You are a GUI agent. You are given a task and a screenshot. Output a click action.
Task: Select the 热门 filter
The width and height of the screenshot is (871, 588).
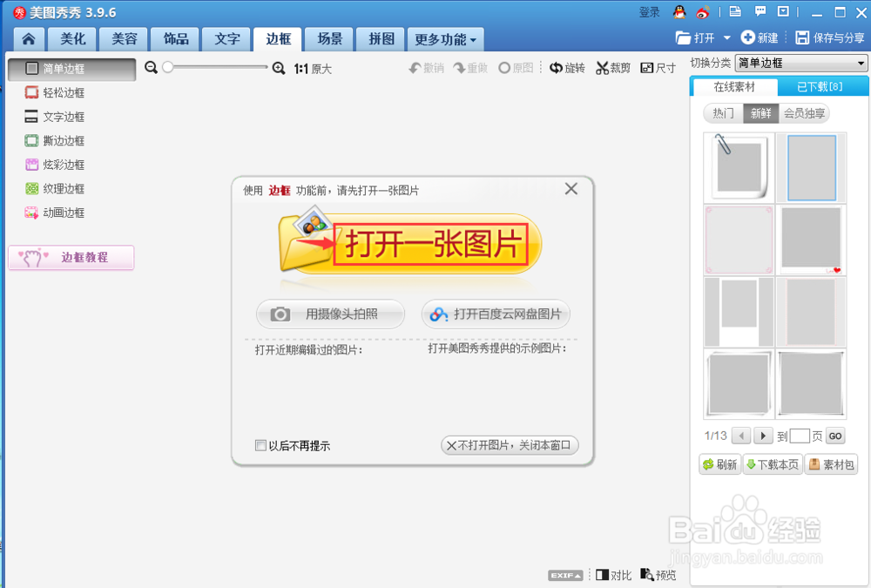[x=723, y=113]
